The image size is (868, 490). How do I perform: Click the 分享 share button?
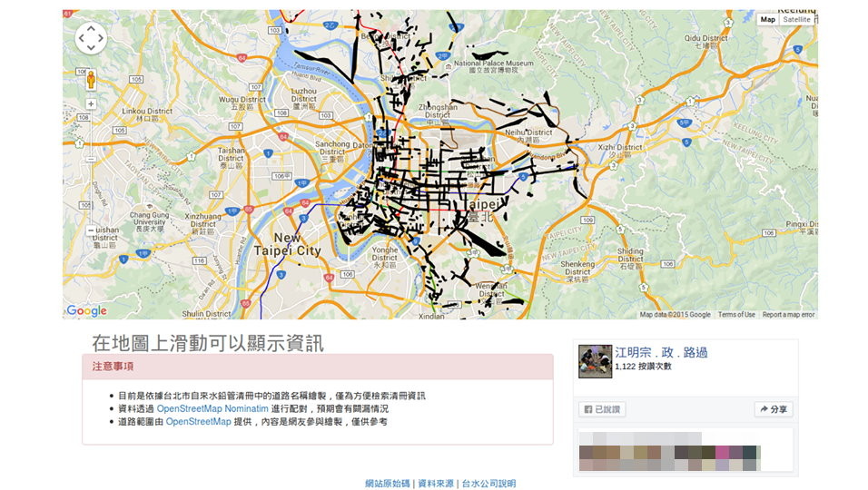(774, 409)
